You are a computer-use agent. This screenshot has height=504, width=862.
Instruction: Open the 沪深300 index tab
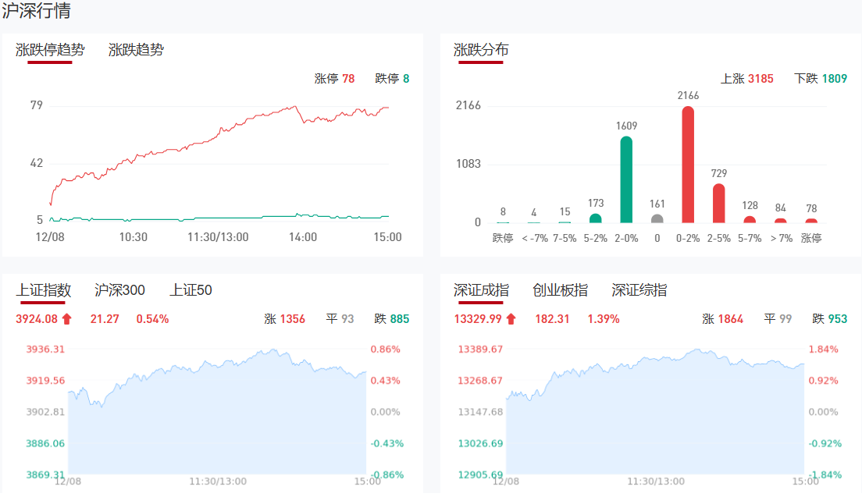119,290
